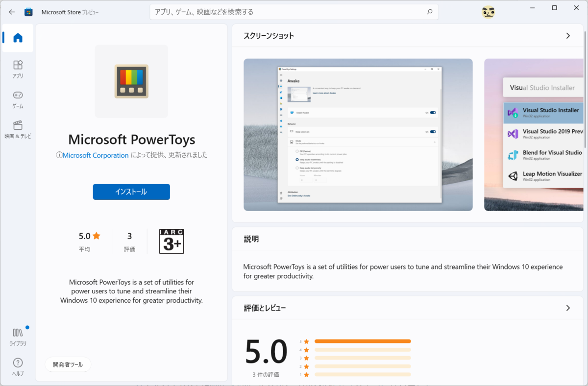
Task: Click the 2-star rating bar
Action: click(x=363, y=366)
